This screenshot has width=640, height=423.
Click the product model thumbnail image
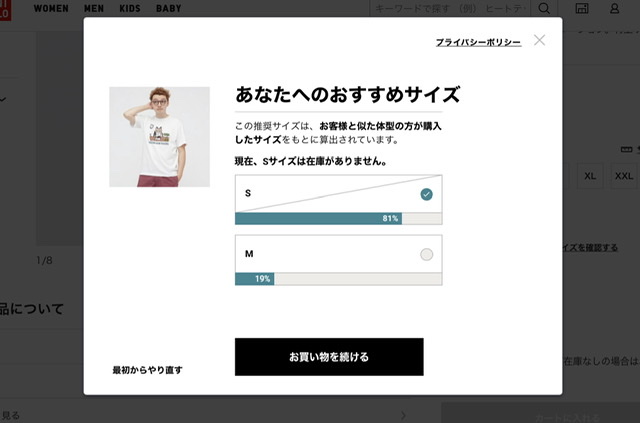tap(160, 137)
